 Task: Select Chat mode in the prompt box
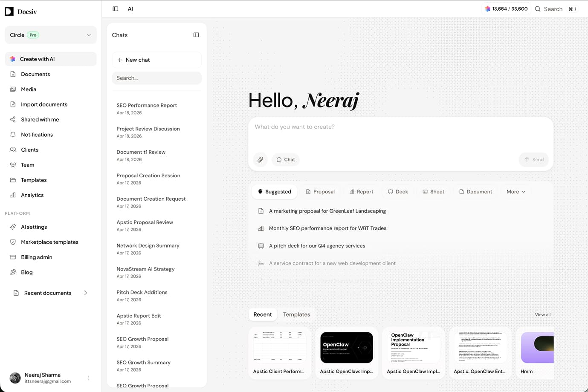[285, 159]
